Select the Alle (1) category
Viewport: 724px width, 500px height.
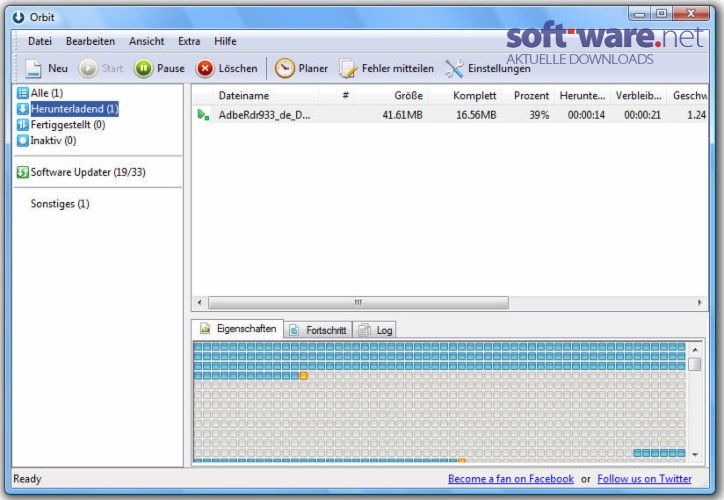click(x=40, y=93)
